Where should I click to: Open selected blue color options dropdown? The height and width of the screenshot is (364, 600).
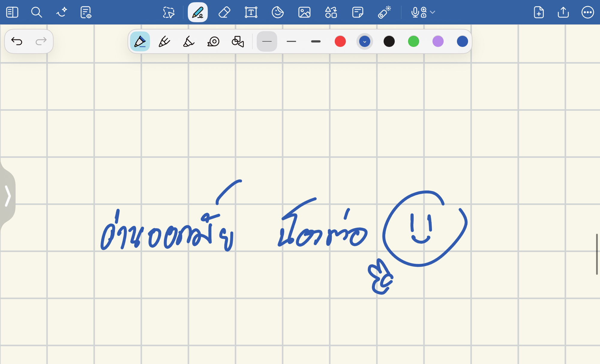tap(364, 41)
